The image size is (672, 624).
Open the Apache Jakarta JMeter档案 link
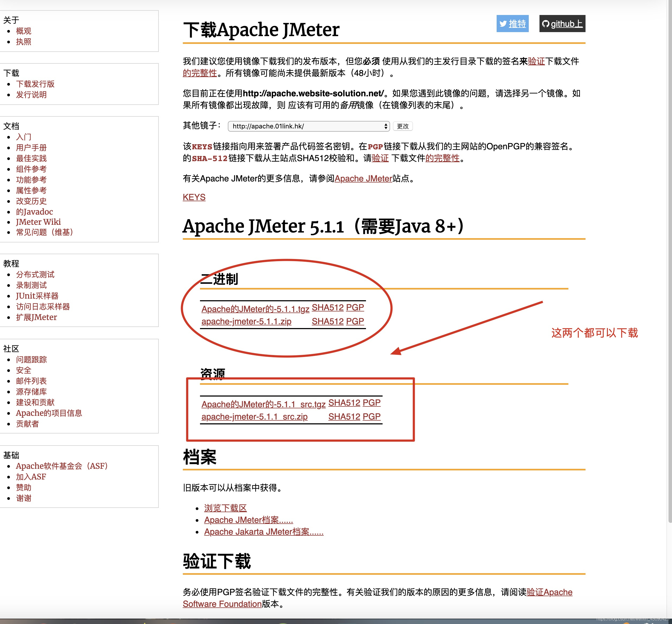tap(263, 532)
